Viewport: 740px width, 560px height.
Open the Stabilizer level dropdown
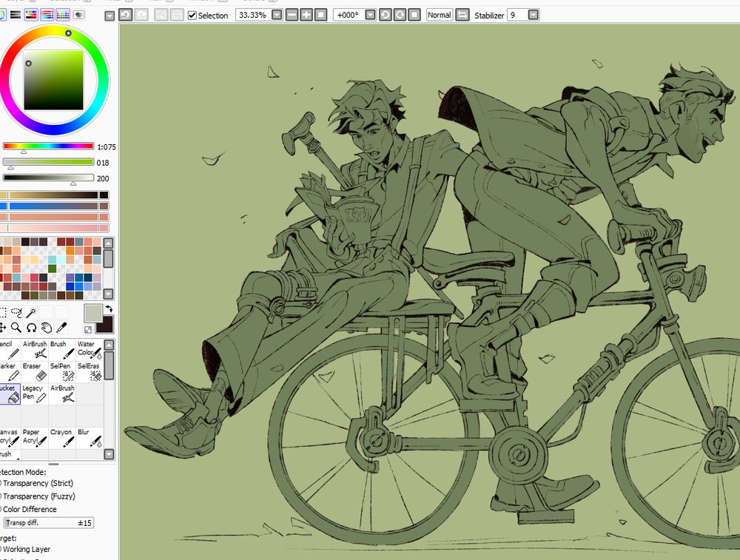pyautogui.click(x=534, y=15)
